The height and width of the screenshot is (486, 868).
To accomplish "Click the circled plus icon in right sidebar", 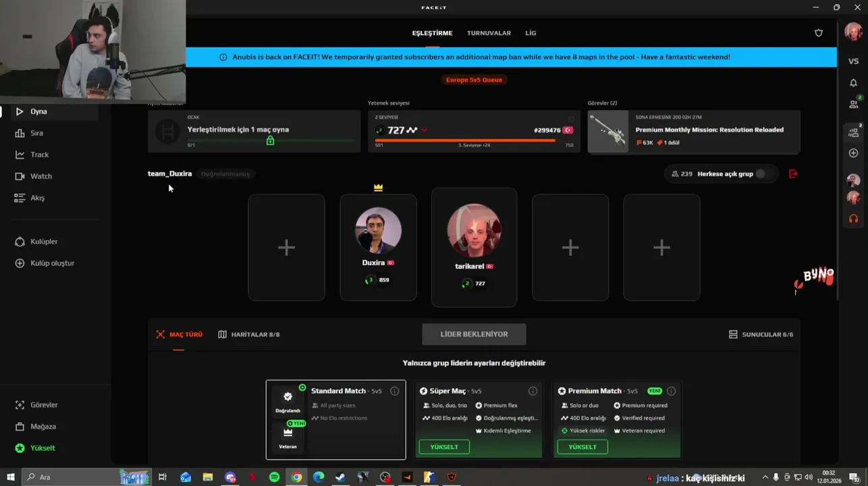I will [853, 153].
